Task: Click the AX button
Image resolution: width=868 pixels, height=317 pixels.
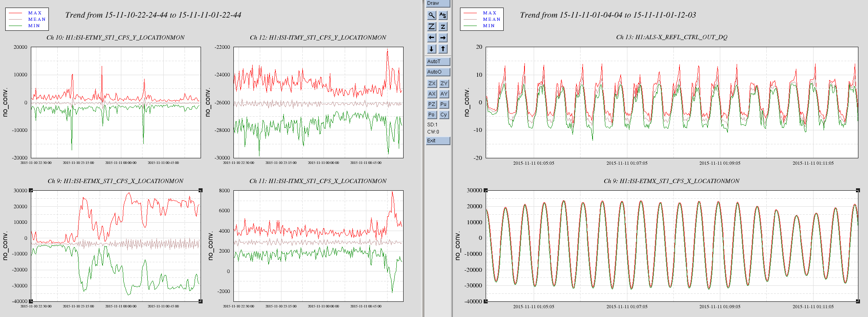Action: click(x=432, y=94)
